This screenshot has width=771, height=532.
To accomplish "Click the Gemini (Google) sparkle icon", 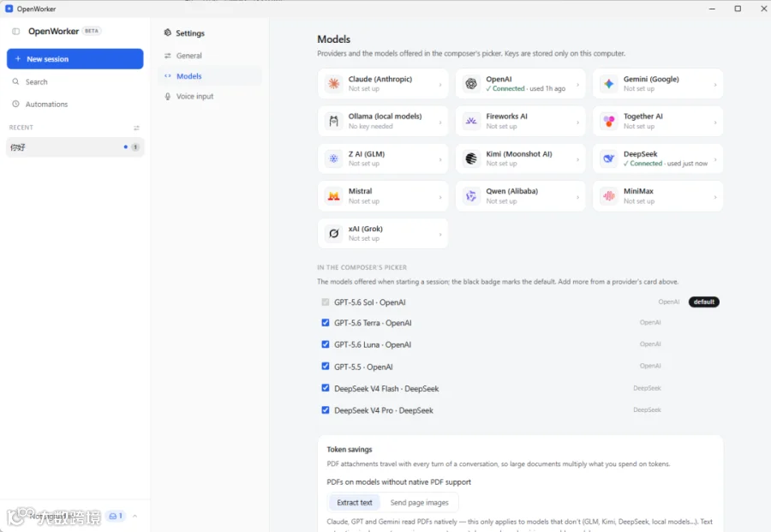I will [609, 84].
